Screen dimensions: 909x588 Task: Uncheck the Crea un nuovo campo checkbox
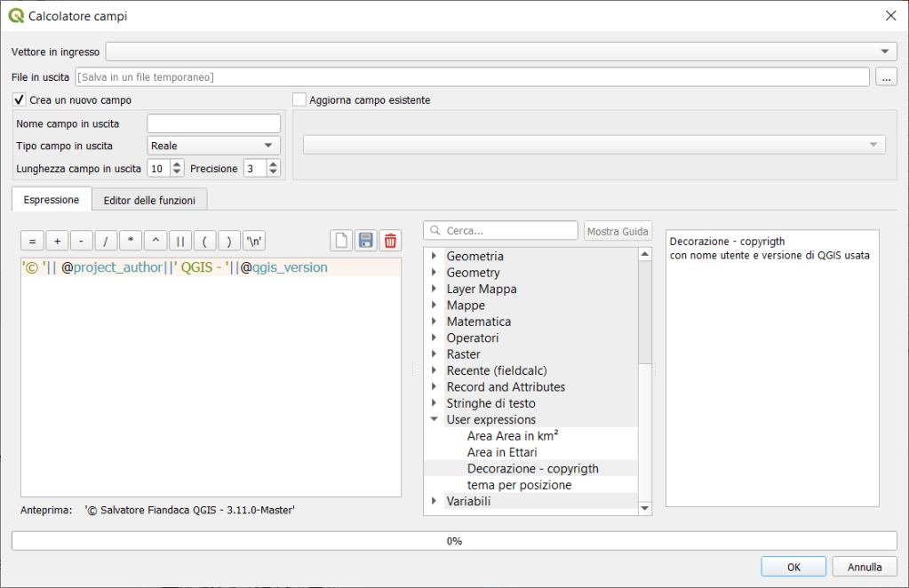coord(20,100)
